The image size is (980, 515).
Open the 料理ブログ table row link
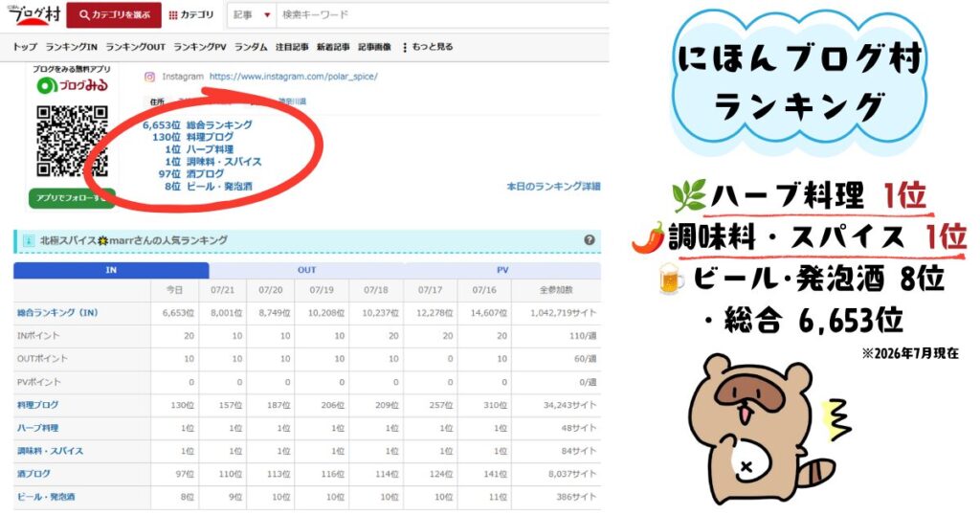coord(37,405)
